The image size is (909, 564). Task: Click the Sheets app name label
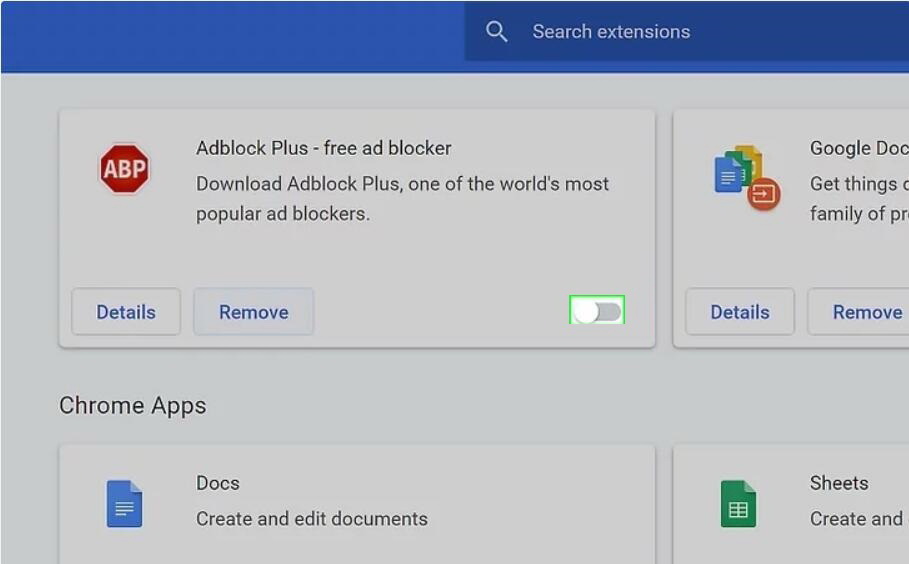(x=838, y=483)
